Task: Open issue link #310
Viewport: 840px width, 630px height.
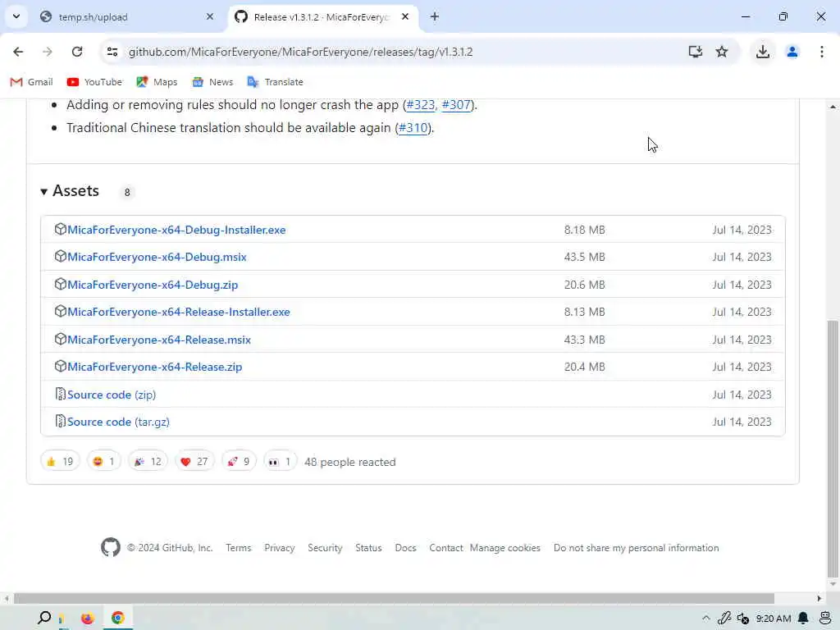Action: coord(413,127)
